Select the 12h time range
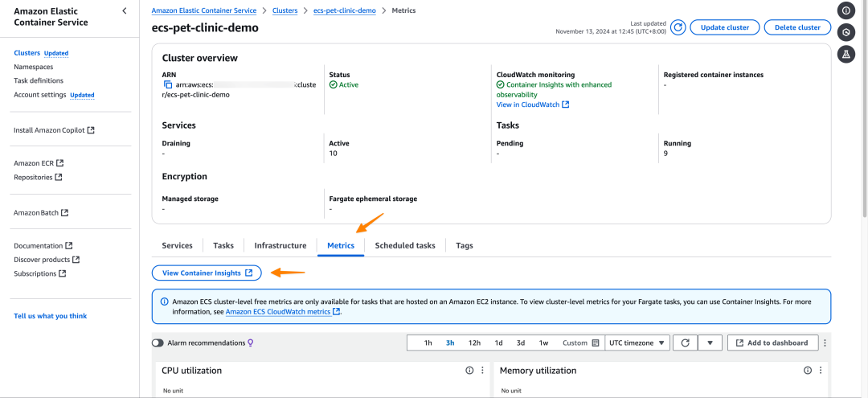 tap(474, 343)
